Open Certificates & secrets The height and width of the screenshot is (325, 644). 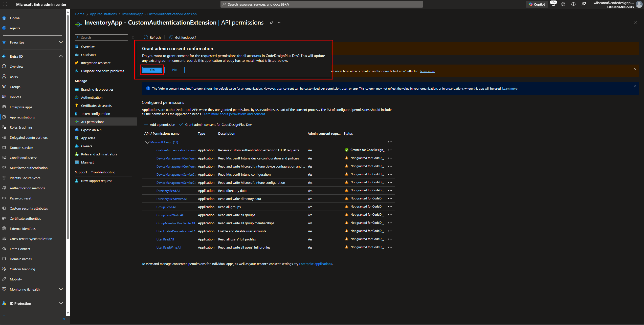point(96,106)
